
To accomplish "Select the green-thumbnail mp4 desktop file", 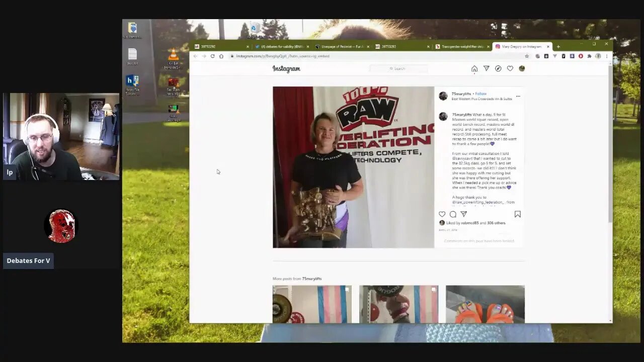I will tap(173, 113).
